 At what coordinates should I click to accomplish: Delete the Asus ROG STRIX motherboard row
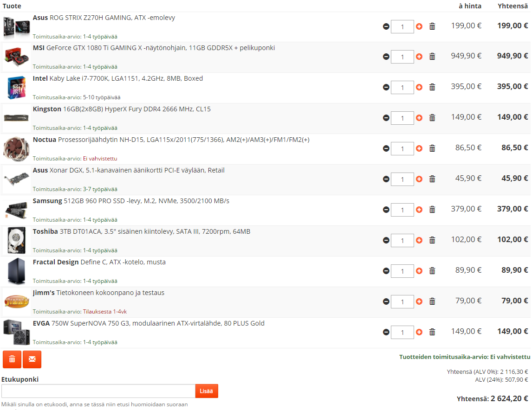(432, 26)
